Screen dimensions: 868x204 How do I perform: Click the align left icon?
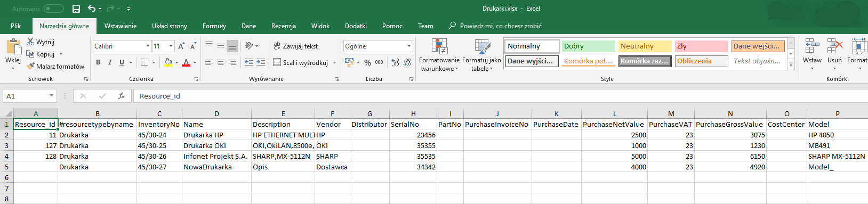point(209,62)
